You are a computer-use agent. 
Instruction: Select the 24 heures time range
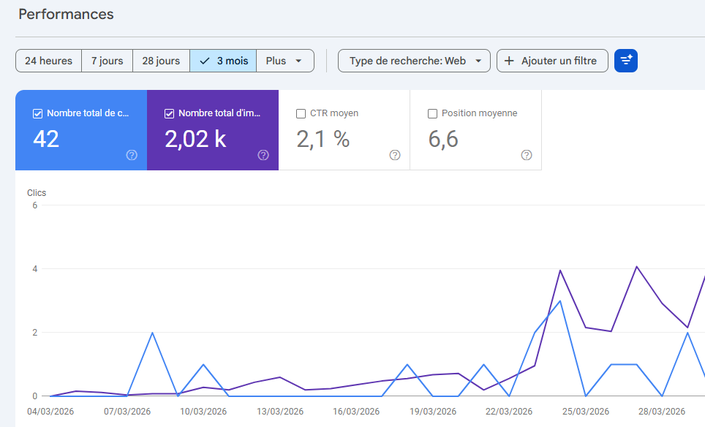[48, 61]
